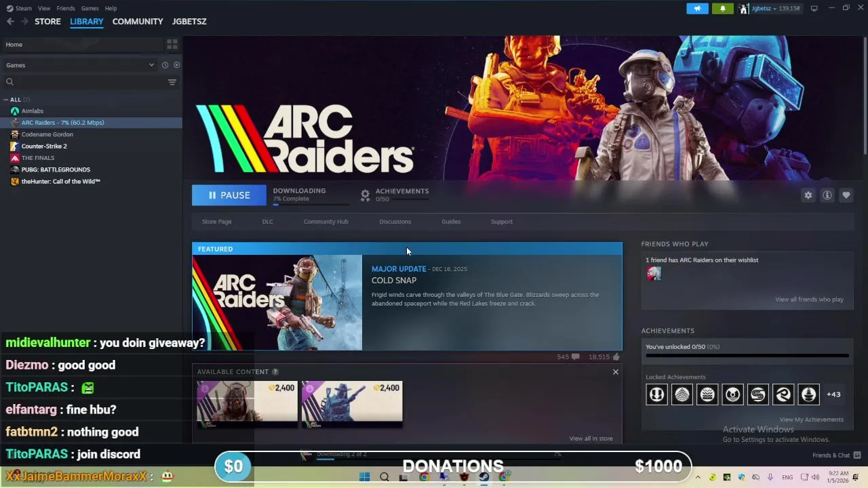Add ARC Raiders to favorites heart

pyautogui.click(x=846, y=195)
